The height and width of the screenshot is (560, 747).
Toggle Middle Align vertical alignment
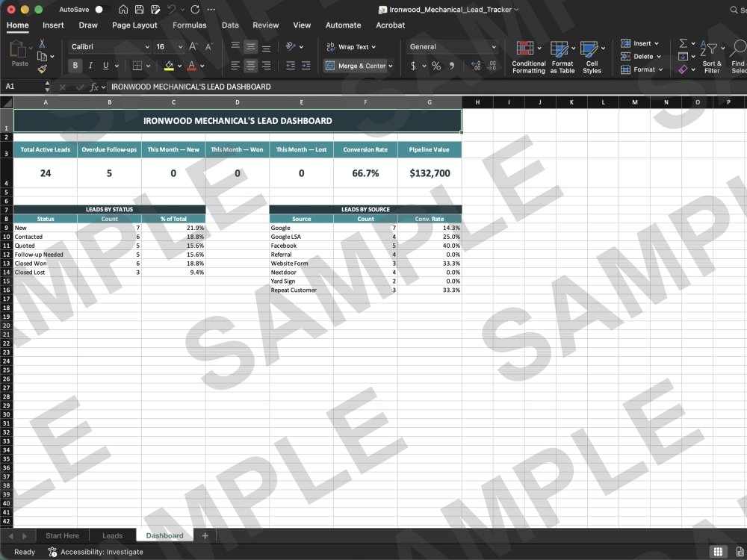[x=250, y=46]
